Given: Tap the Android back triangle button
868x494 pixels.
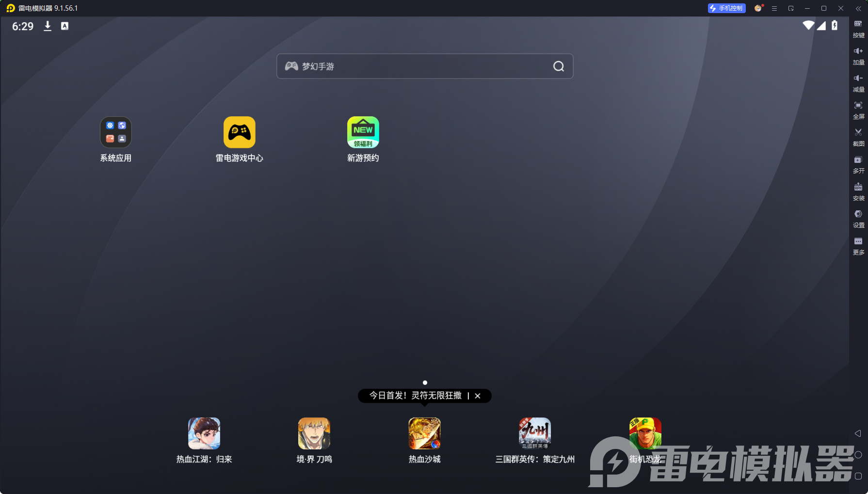Looking at the screenshot, I should pos(858,433).
